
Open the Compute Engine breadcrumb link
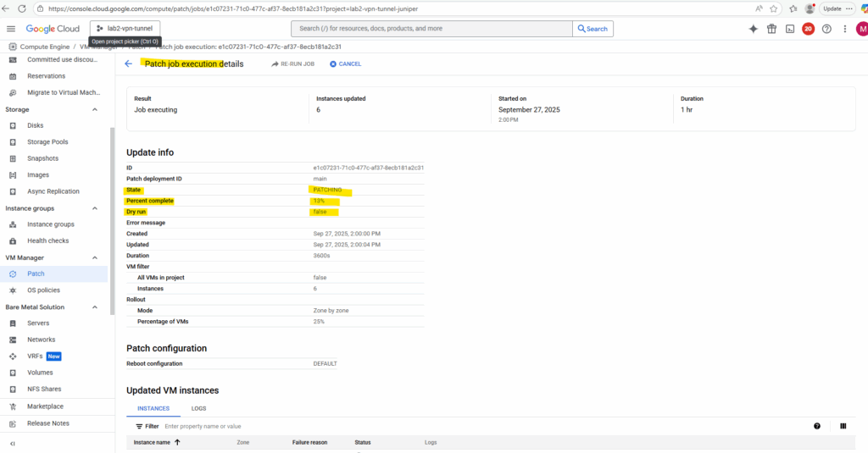tap(45, 47)
